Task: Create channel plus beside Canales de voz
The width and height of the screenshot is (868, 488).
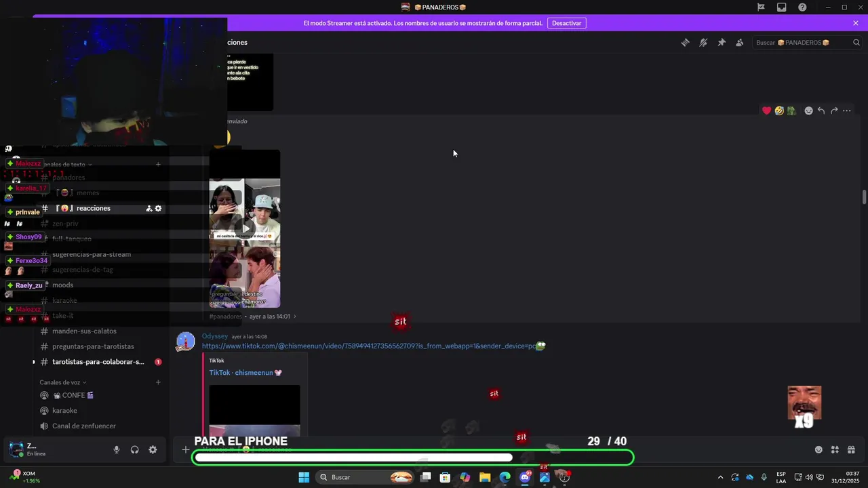Action: tap(158, 382)
